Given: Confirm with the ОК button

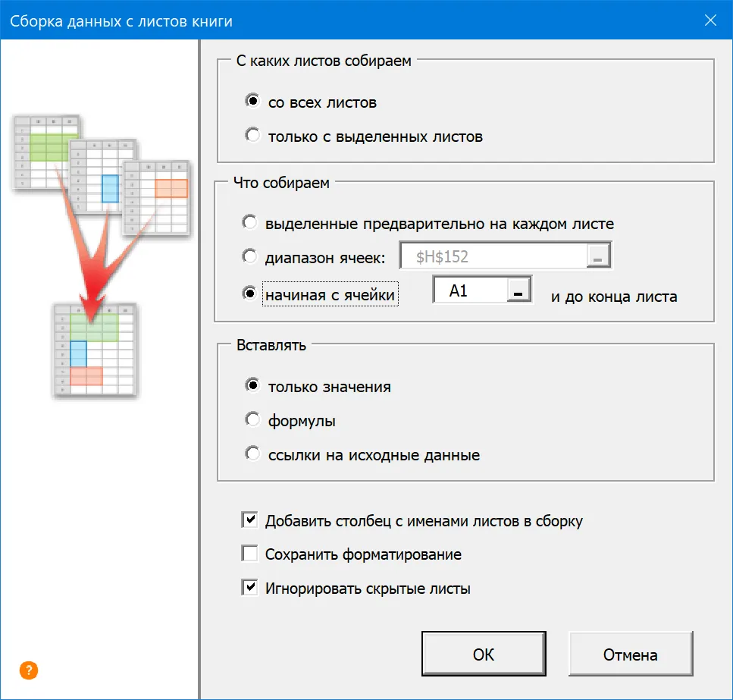Looking at the screenshot, I should point(484,654).
